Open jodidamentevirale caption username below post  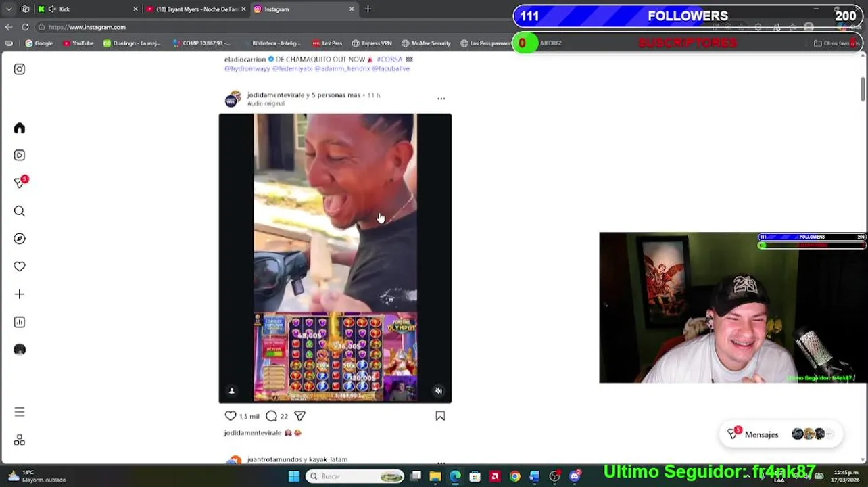pos(252,433)
